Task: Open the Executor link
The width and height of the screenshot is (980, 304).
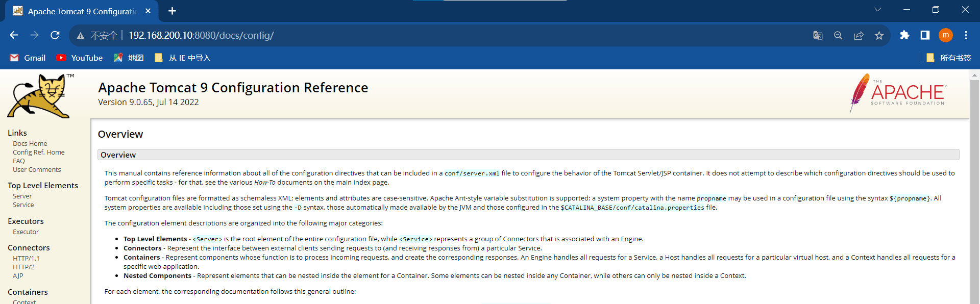Action: click(26, 232)
